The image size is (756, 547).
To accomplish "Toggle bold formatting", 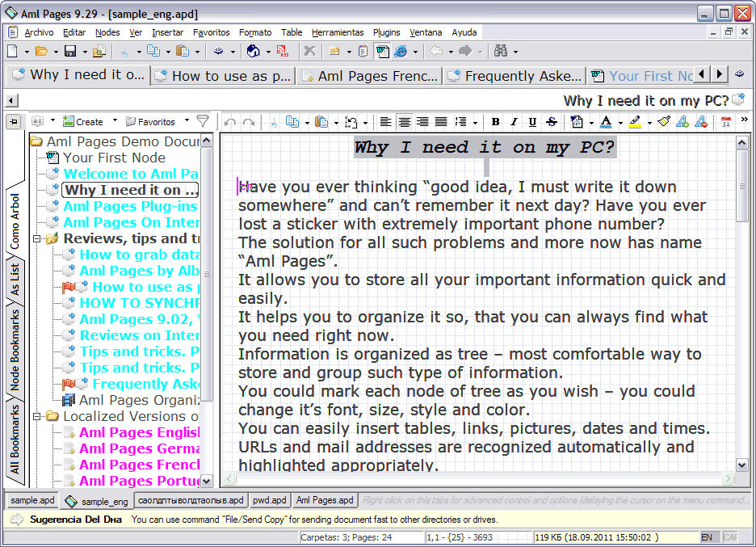I will (495, 122).
